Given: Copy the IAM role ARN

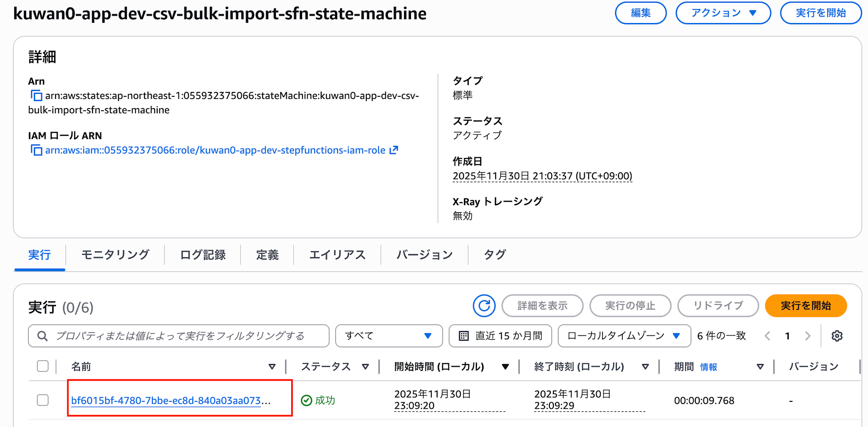Looking at the screenshot, I should coord(37,150).
